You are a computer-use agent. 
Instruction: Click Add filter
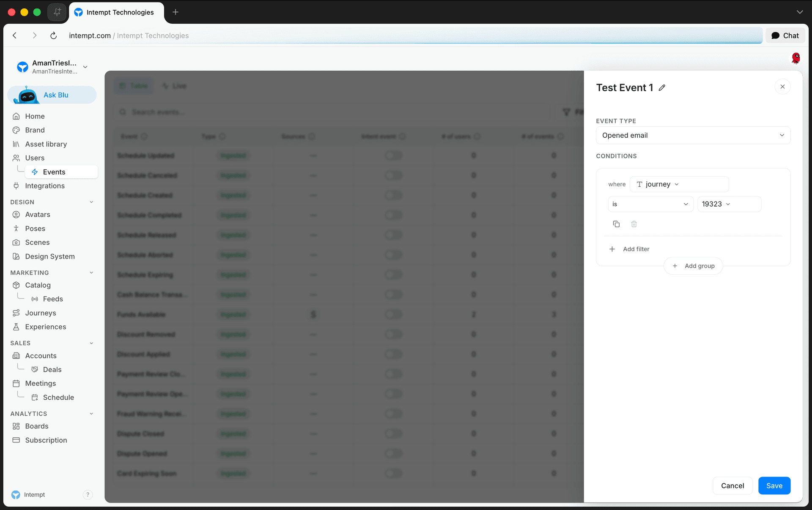[629, 249]
